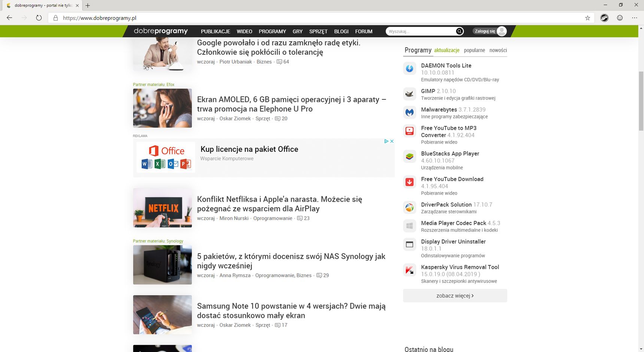Switch to the popularne programs tab

(474, 50)
